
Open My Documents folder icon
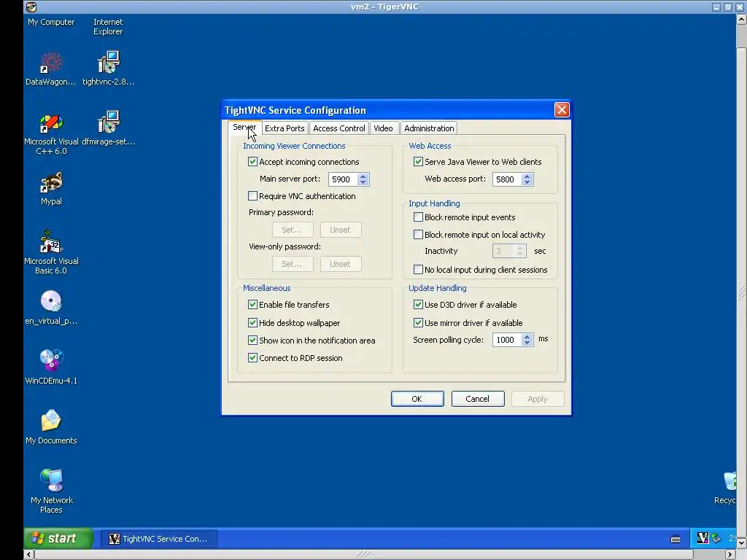[x=51, y=427]
